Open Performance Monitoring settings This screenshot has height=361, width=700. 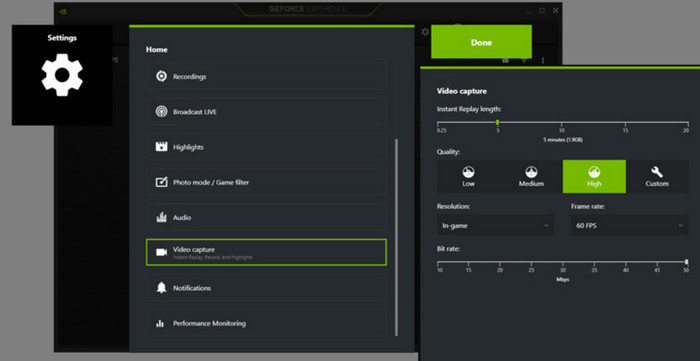(266, 323)
